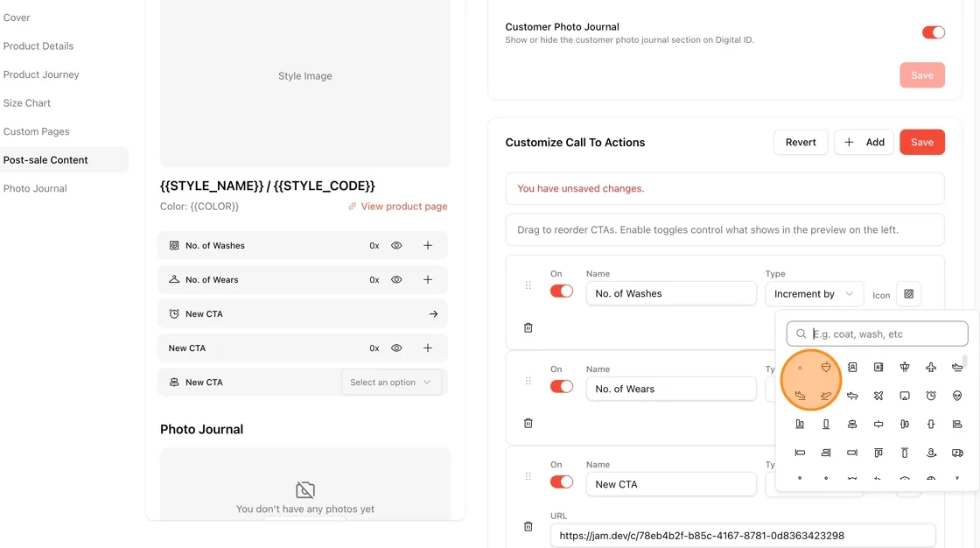The image size is (980, 548).
Task: Focus the icon search field
Action: 877,334
